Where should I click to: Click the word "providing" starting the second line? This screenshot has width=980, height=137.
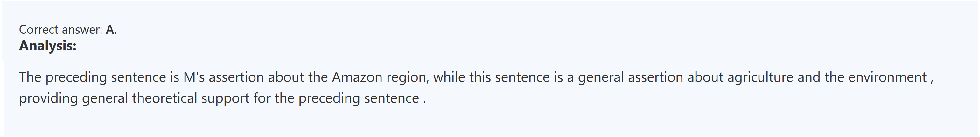click(x=48, y=98)
